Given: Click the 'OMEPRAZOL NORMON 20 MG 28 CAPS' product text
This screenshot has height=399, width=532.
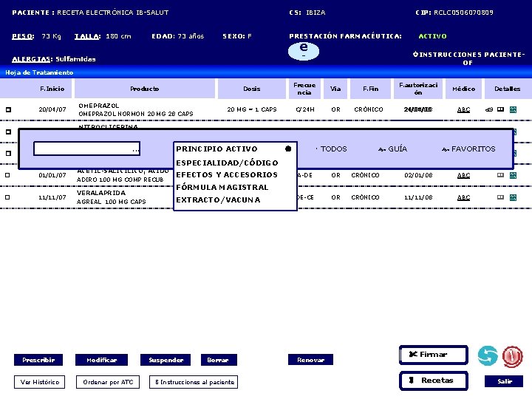Looking at the screenshot, I should tap(136, 114).
